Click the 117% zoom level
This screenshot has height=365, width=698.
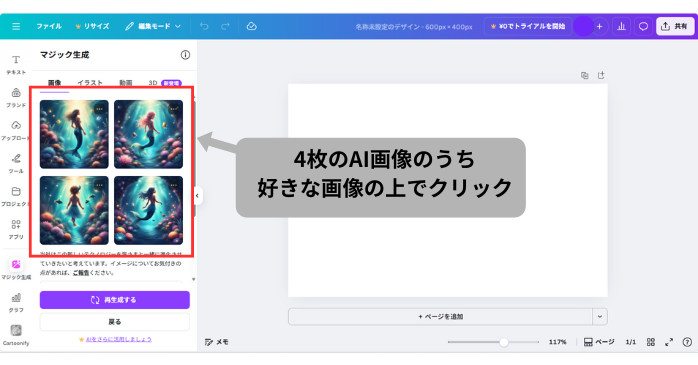click(x=557, y=342)
